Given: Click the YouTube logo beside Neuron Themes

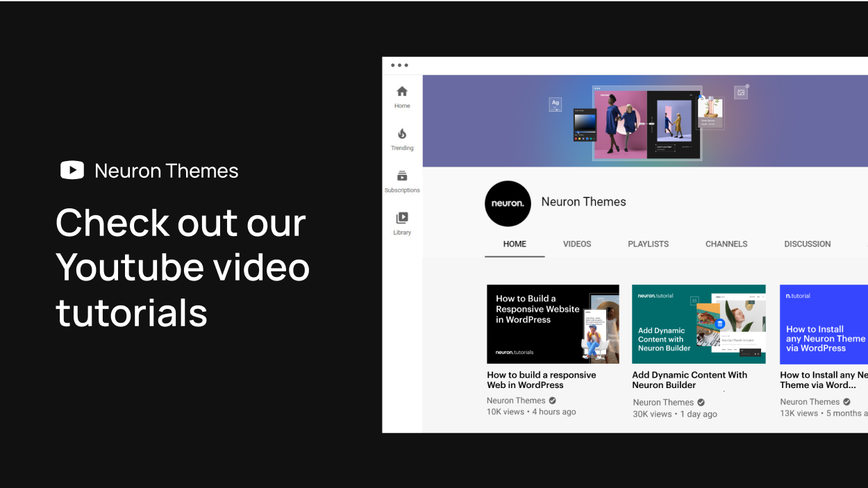Looking at the screenshot, I should coord(72,170).
